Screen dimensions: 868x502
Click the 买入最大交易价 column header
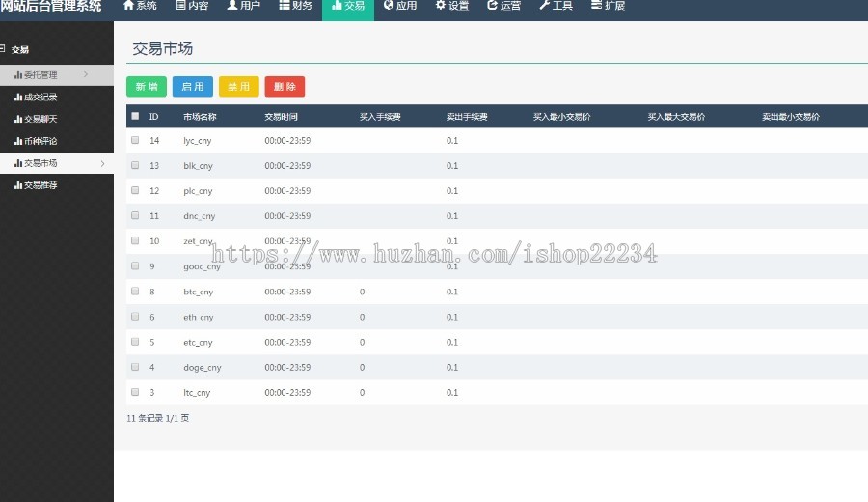(676, 117)
